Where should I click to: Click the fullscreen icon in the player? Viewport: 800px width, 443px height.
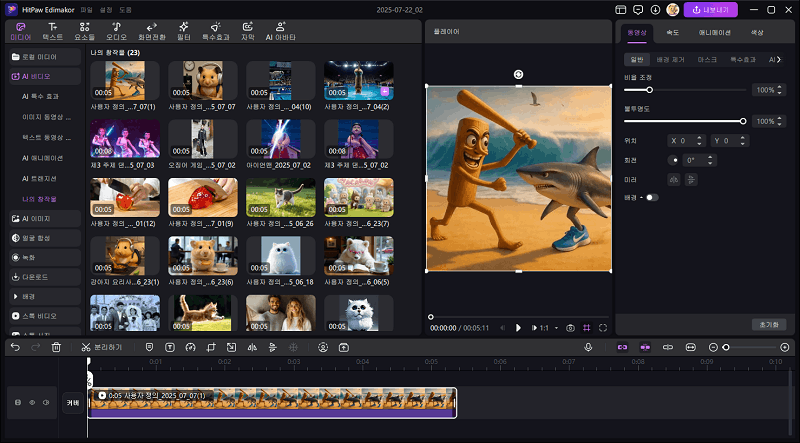pyautogui.click(x=603, y=328)
